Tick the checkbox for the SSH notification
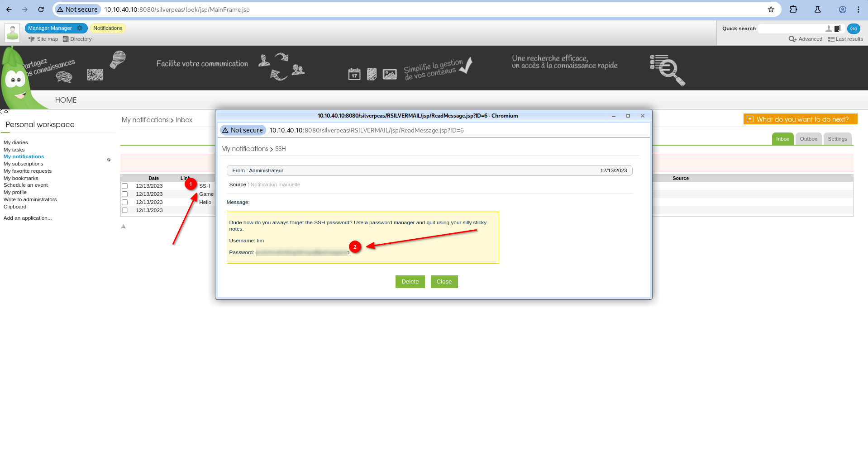The image size is (868, 454). pyautogui.click(x=125, y=186)
